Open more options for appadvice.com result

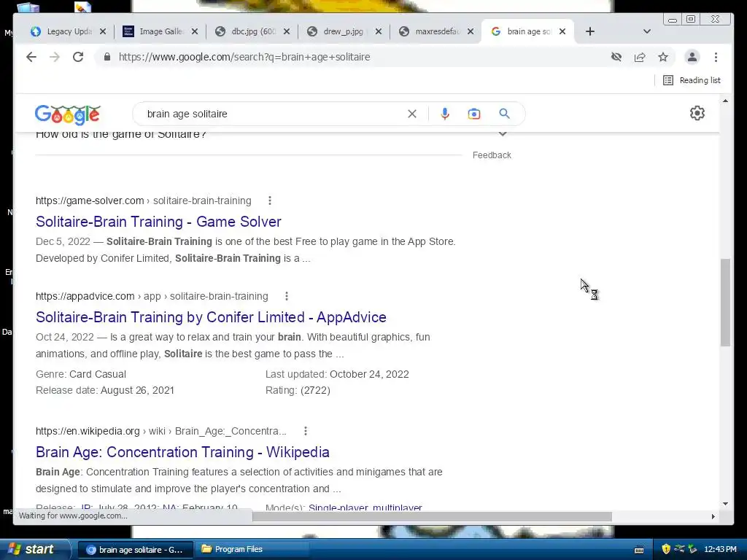tap(286, 296)
